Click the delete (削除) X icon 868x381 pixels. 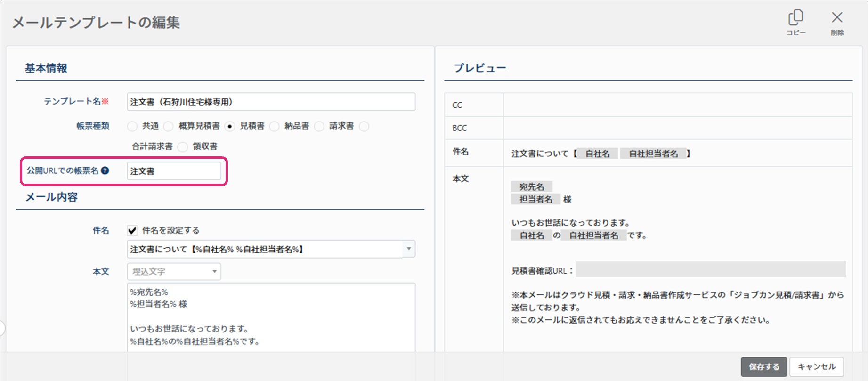pos(837,19)
